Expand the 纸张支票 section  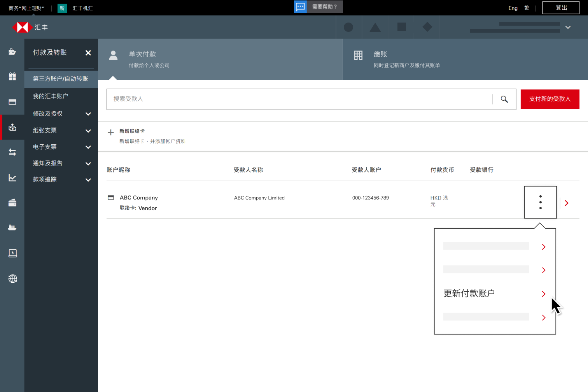click(88, 131)
